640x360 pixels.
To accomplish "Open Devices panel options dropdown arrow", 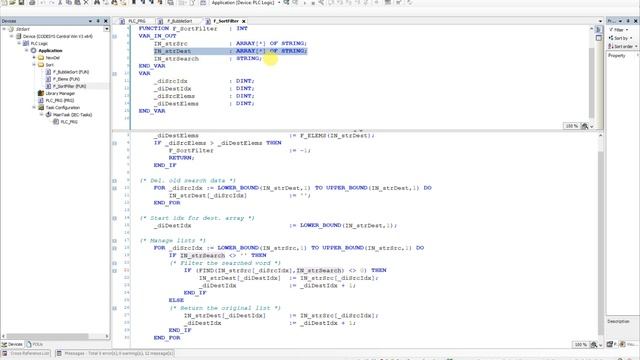I will coord(90,21).
